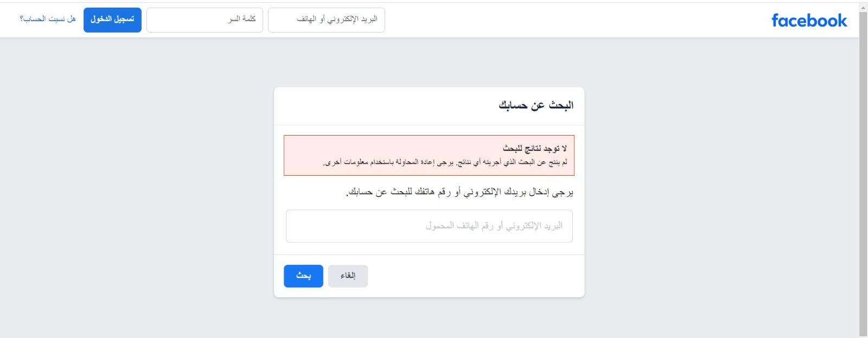Click the blue تسجيل الدخول login button
This screenshot has height=338, width=868.
[112, 20]
